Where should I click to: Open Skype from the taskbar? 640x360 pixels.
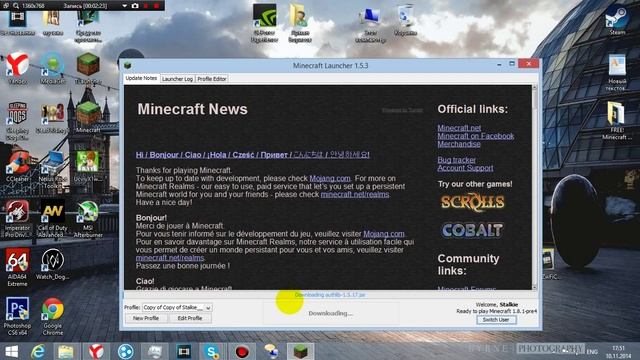point(212,351)
